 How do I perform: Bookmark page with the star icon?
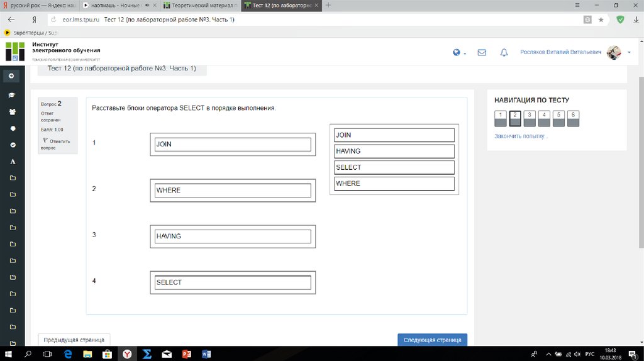point(601,19)
